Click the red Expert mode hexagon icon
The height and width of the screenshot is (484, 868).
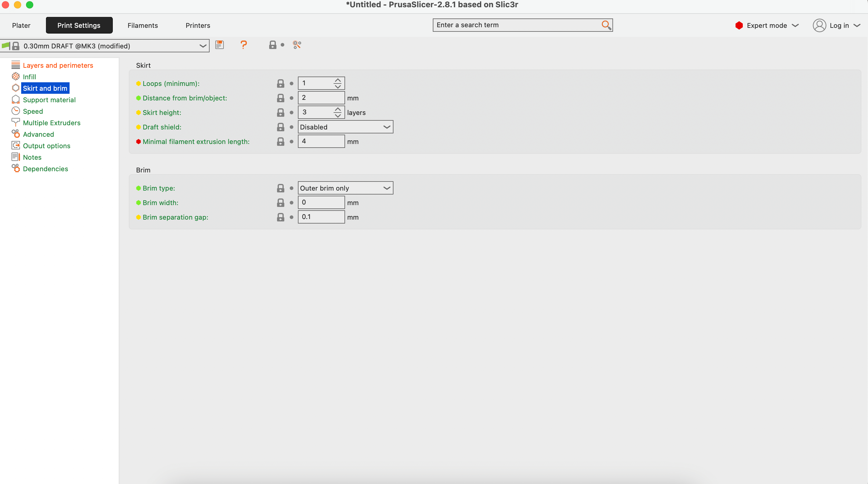pyautogui.click(x=739, y=25)
